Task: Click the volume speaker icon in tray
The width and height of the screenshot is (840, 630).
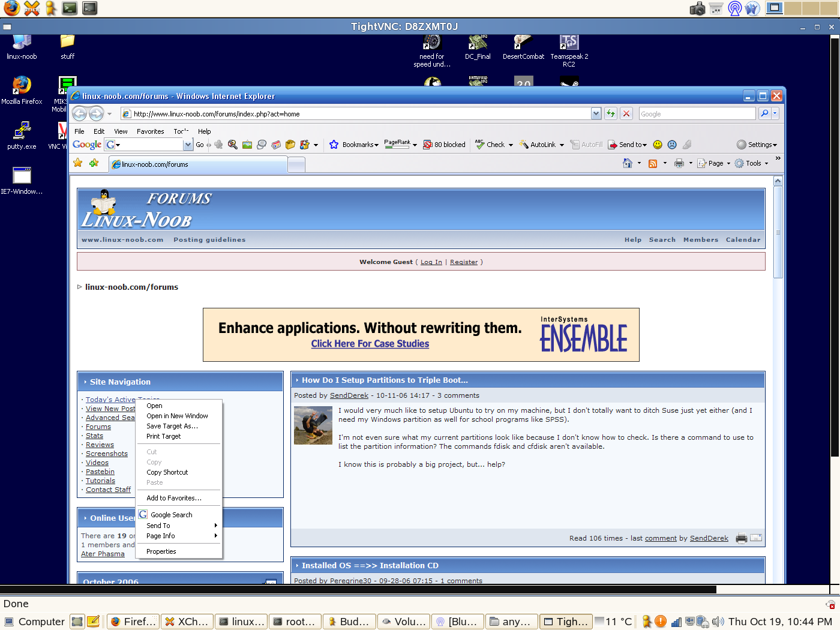Action: click(718, 622)
